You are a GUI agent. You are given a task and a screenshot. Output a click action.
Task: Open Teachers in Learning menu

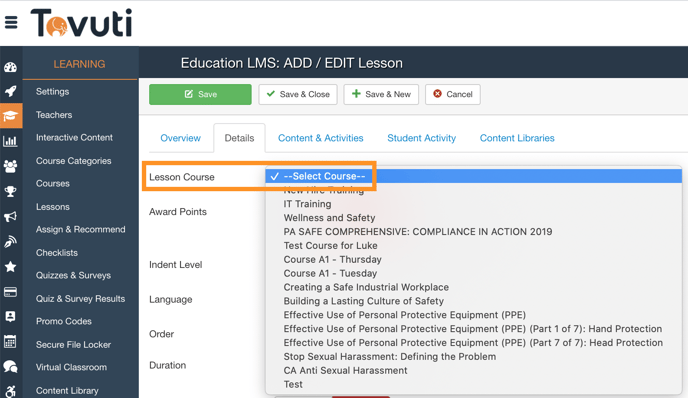pyautogui.click(x=54, y=115)
